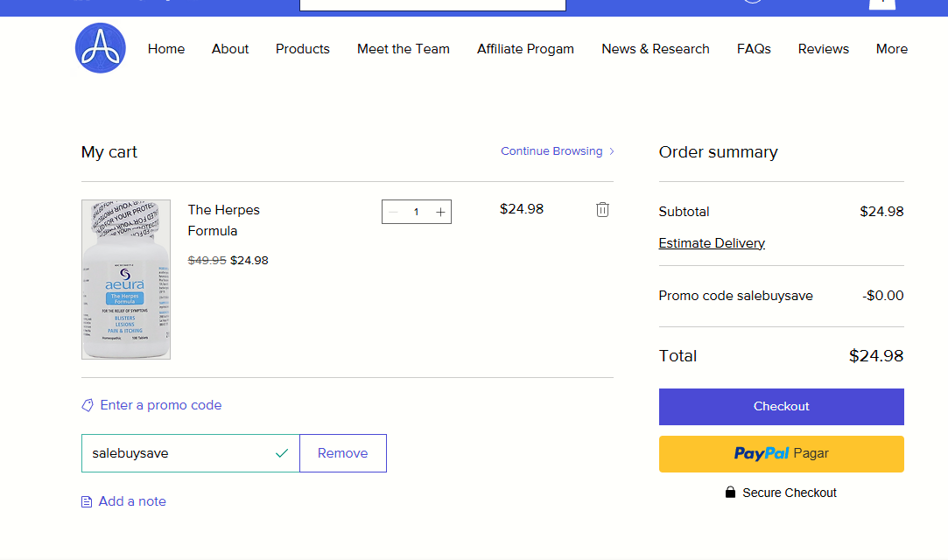The image size is (948, 560).
Task: Click the blue Checkout button
Action: (781, 407)
